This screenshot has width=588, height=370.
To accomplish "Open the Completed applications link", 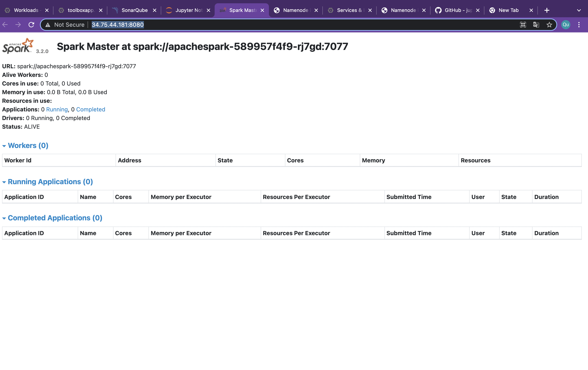I will click(x=91, y=109).
